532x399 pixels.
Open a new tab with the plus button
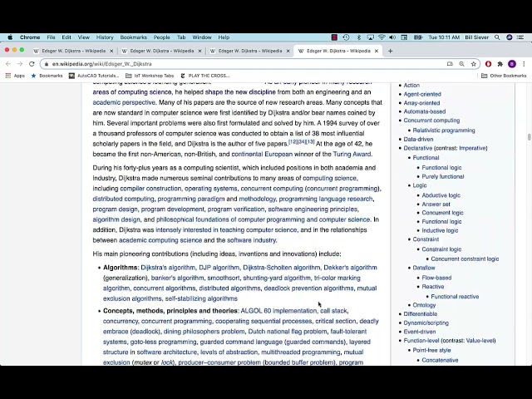[390, 51]
